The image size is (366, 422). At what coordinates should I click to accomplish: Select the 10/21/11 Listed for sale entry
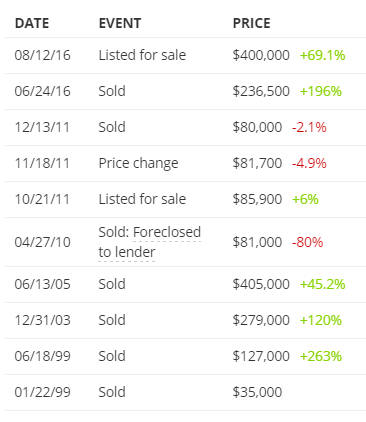click(185, 199)
